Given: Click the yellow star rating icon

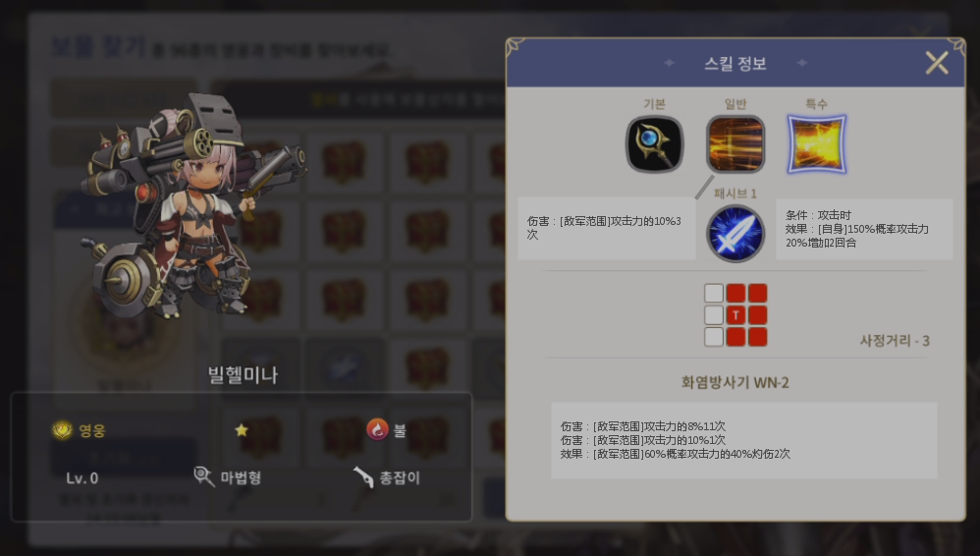Looking at the screenshot, I should pos(242,429).
